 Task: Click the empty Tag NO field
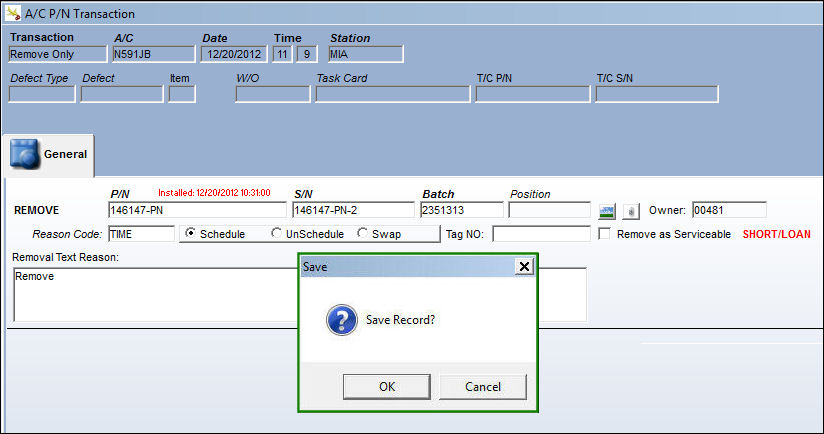(541, 234)
